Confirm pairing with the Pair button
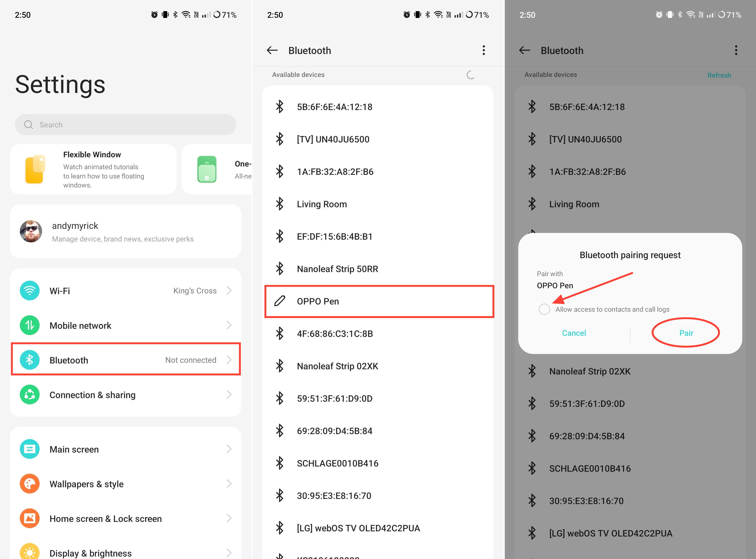Image resolution: width=756 pixels, height=559 pixels. point(686,333)
